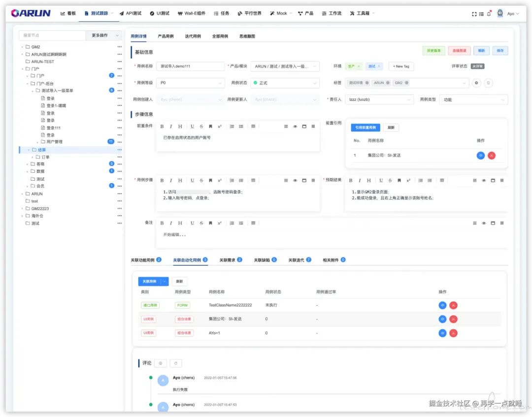
Task: Apply underline in the 预期结果 editor
Action: [381, 180]
